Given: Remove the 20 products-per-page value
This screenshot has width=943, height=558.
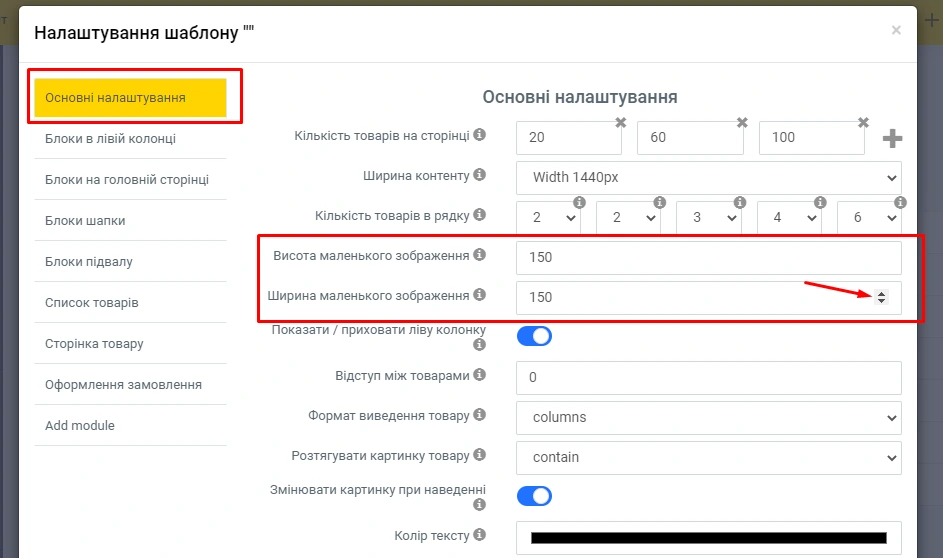Looking at the screenshot, I should pos(620,122).
